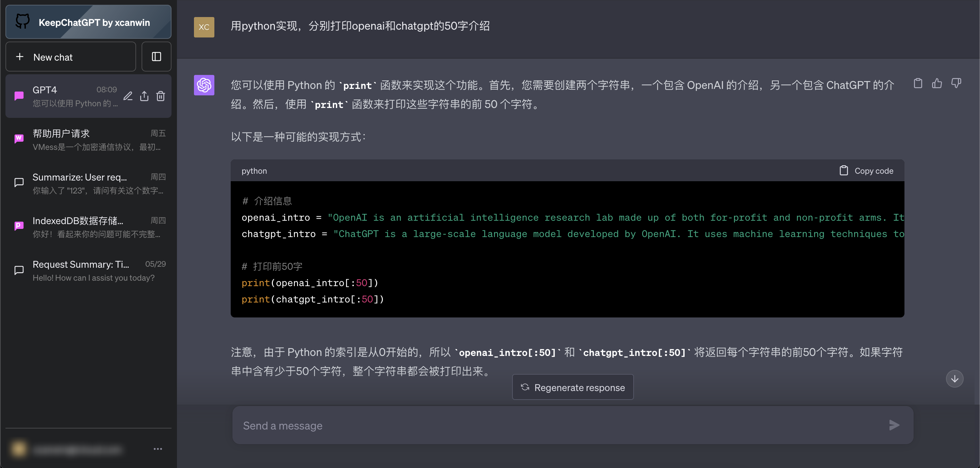Open the IndexedDB数据存储 conversation
Screen dimensions: 980x468
pos(88,227)
